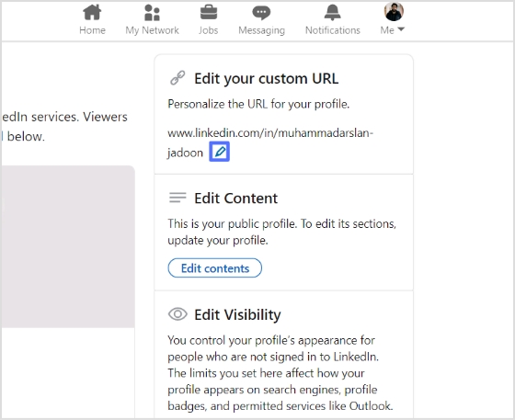Open Messaging speech bubble icon
Image resolution: width=515 pixels, height=420 pixels.
261,13
